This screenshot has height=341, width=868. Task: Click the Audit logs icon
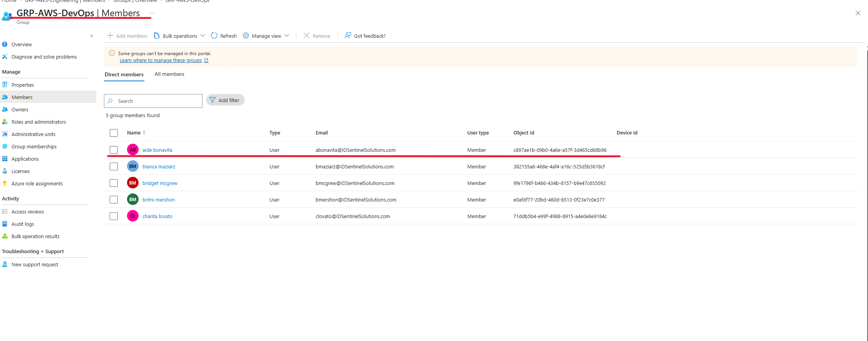(5, 224)
